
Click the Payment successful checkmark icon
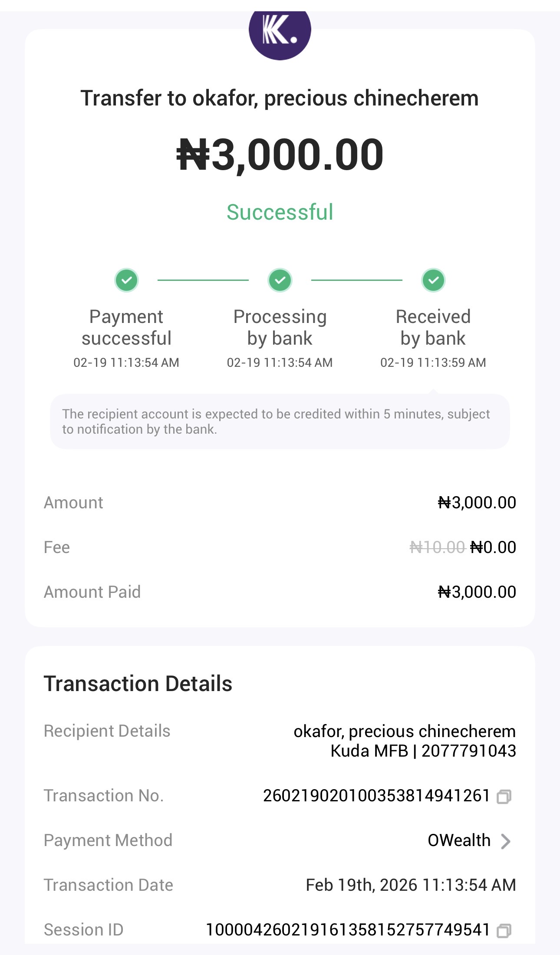click(126, 280)
